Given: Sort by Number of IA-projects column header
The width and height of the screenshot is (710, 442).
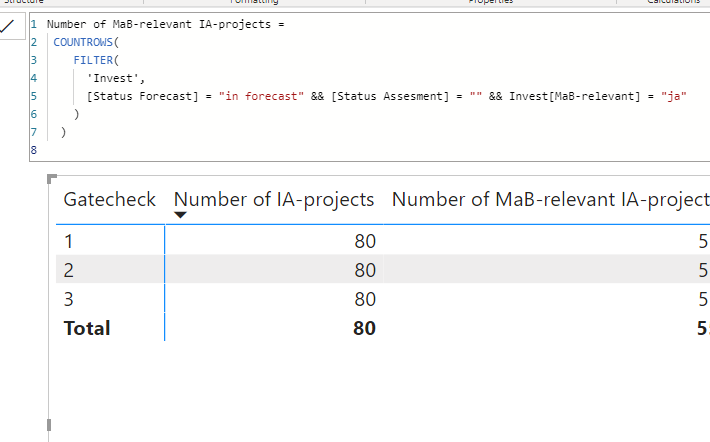Looking at the screenshot, I should 274,199.
